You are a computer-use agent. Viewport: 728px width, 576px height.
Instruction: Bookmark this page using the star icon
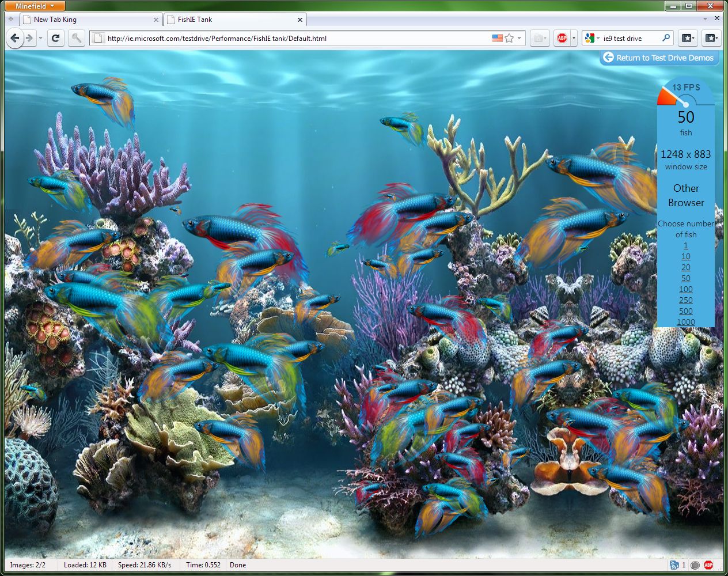pyautogui.click(x=509, y=39)
